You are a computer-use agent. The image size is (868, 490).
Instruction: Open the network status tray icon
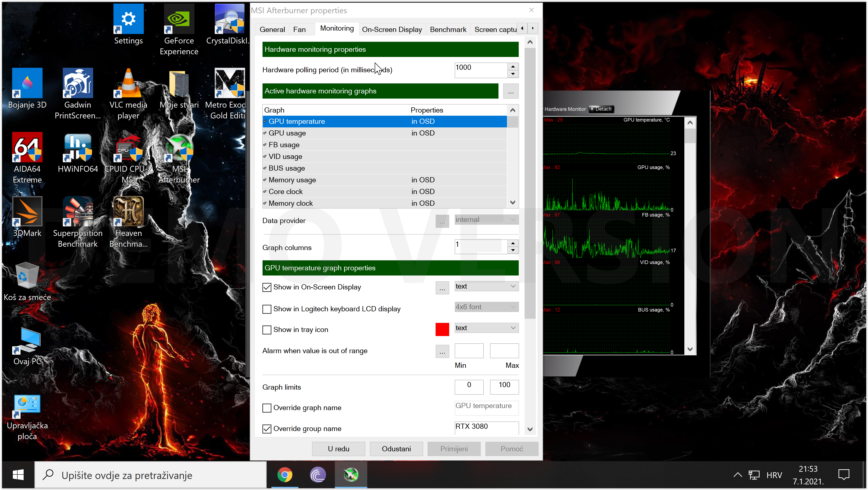pyautogui.click(x=754, y=475)
